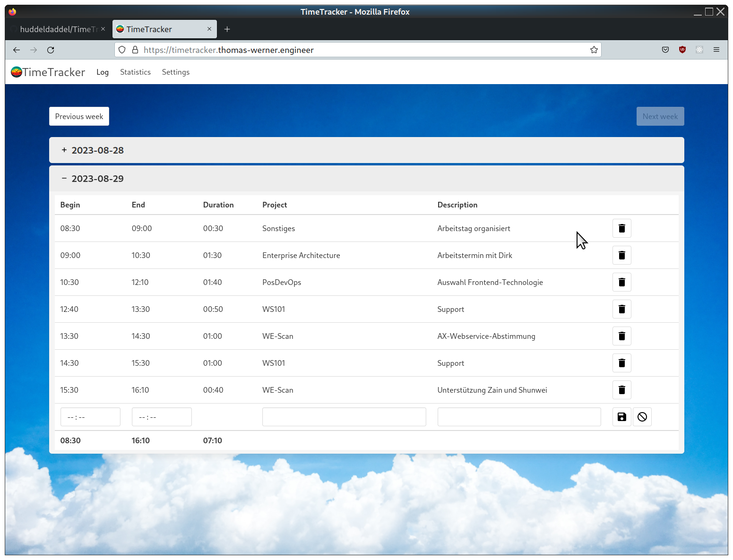Click the 13:30 end time of the 12:40 entry

click(141, 309)
